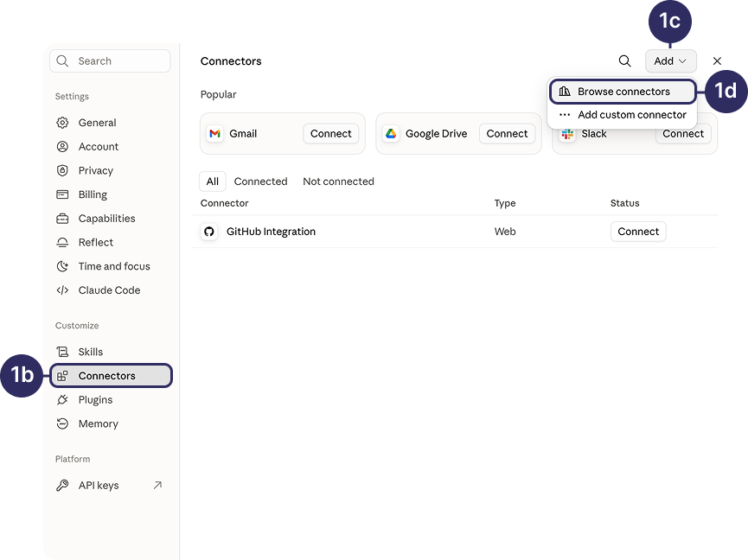Open the API keys link

point(110,485)
